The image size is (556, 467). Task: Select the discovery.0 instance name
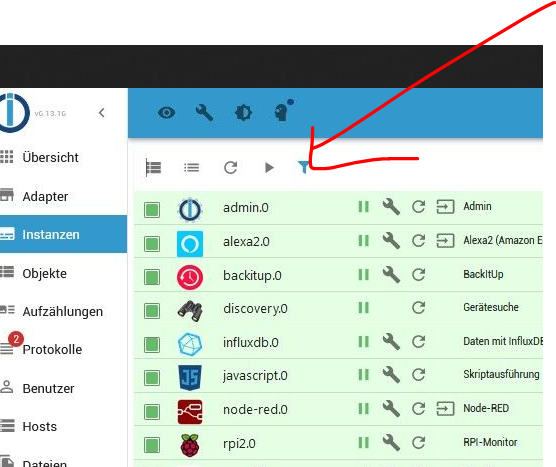[x=255, y=309]
